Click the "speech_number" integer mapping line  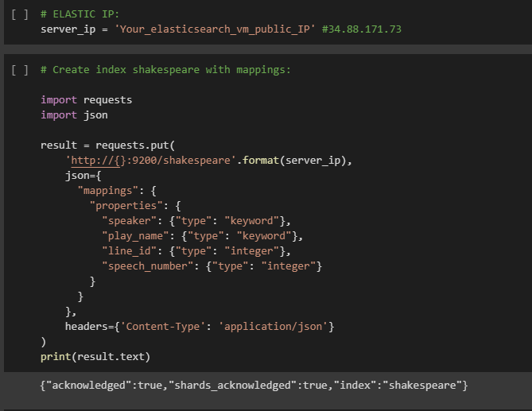(212, 266)
